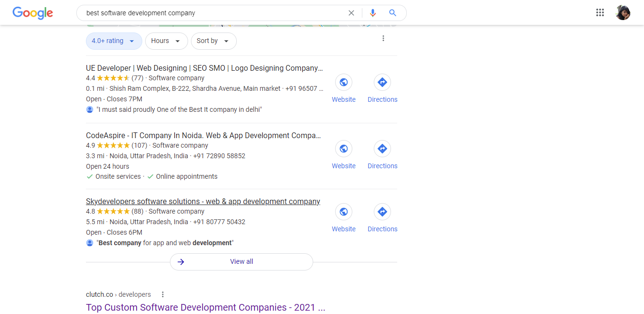Click 'Open · Closes 6PM' hours text

(114, 232)
